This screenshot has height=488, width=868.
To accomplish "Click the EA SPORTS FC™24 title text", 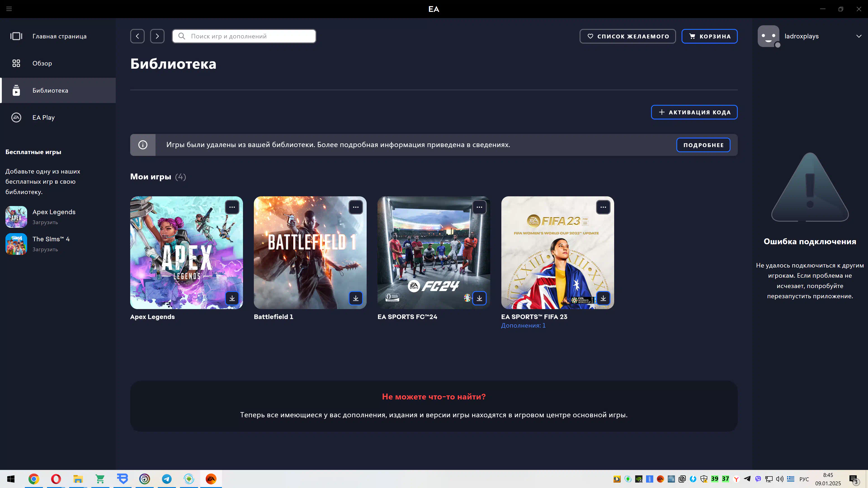I will [407, 317].
